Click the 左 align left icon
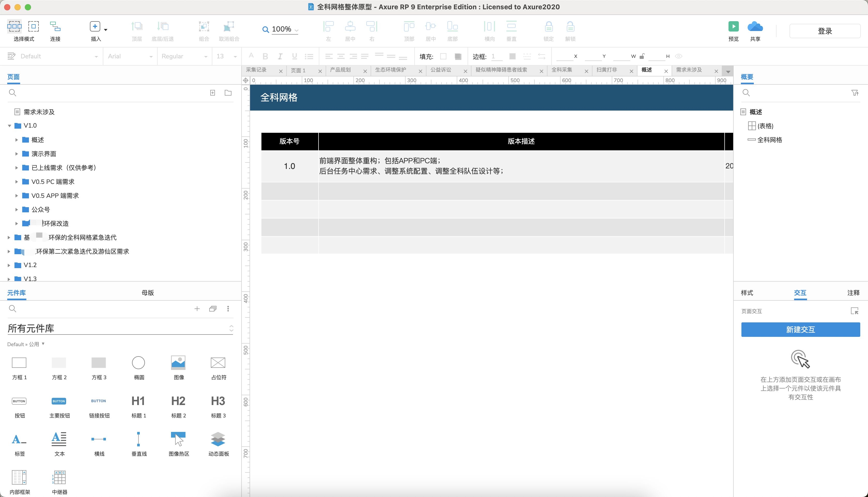 328,26
